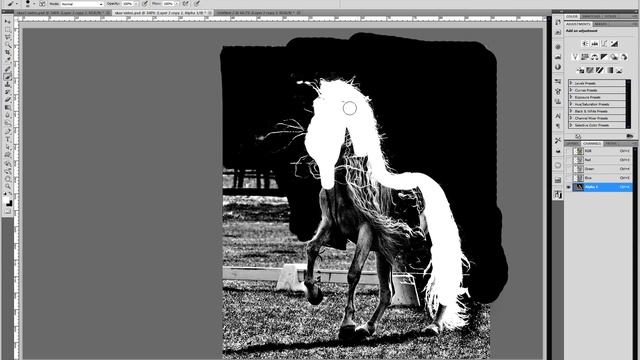Click the Flow percentage field
The height and width of the screenshot is (360, 640).
pos(168,4)
